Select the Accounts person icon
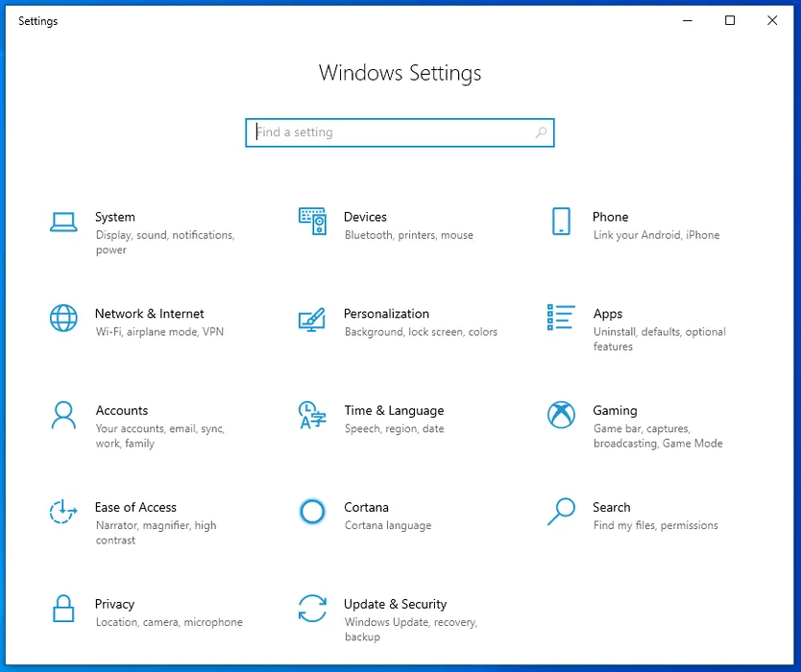 63,415
